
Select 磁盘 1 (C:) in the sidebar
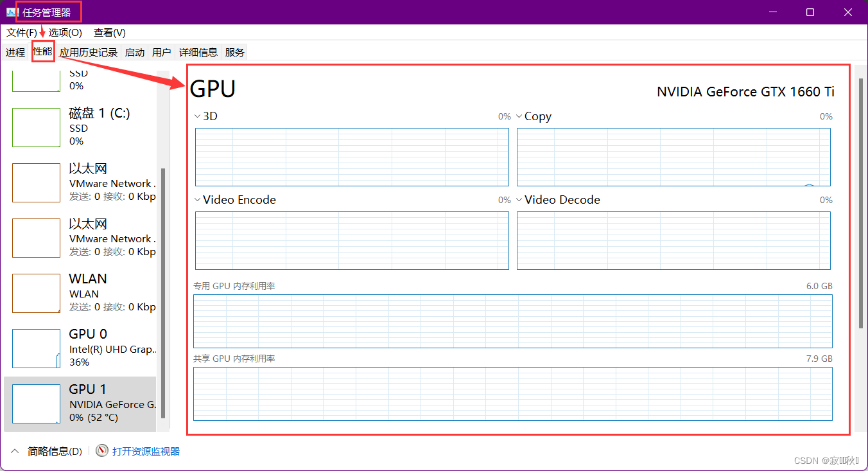[80, 127]
